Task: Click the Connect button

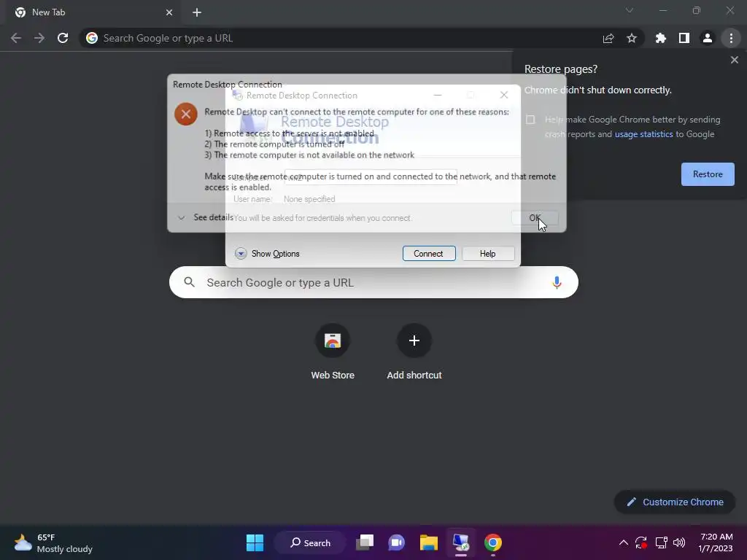Action: [x=429, y=254]
